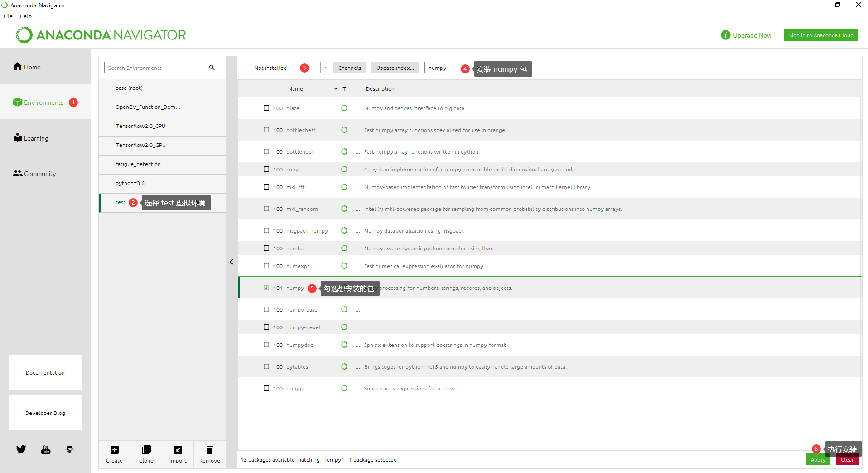
Task: Click the Anaconda Navigator logo
Action: coord(101,35)
